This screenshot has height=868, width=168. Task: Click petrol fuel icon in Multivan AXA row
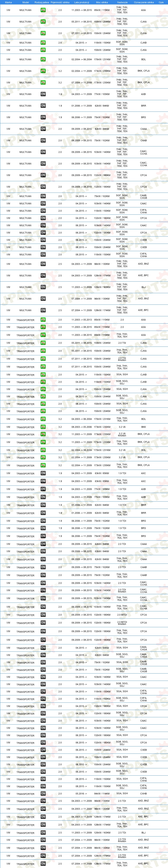[43, 10]
